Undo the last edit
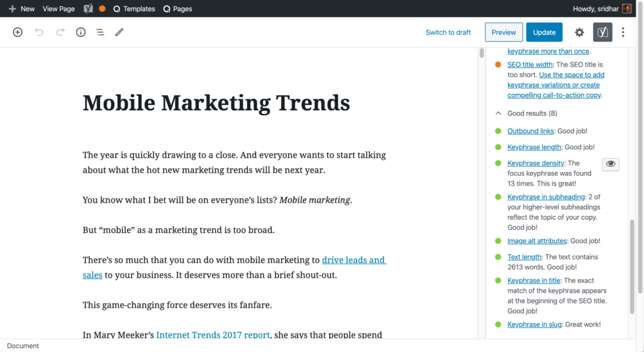The width and height of the screenshot is (644, 352). (x=39, y=32)
